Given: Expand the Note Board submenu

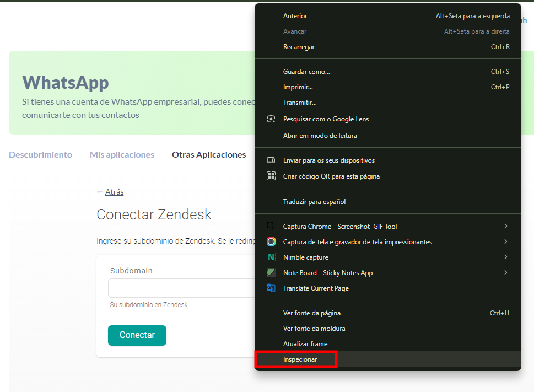Looking at the screenshot, I should (505, 272).
